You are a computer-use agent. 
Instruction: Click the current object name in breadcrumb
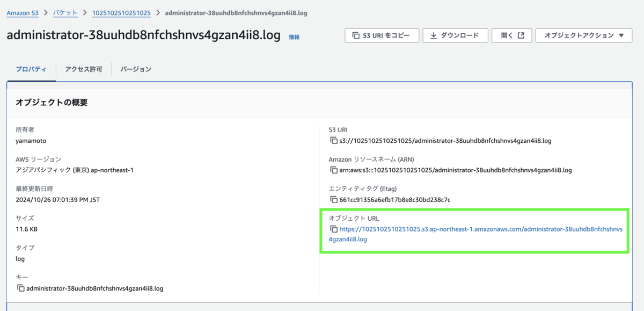pos(237,12)
